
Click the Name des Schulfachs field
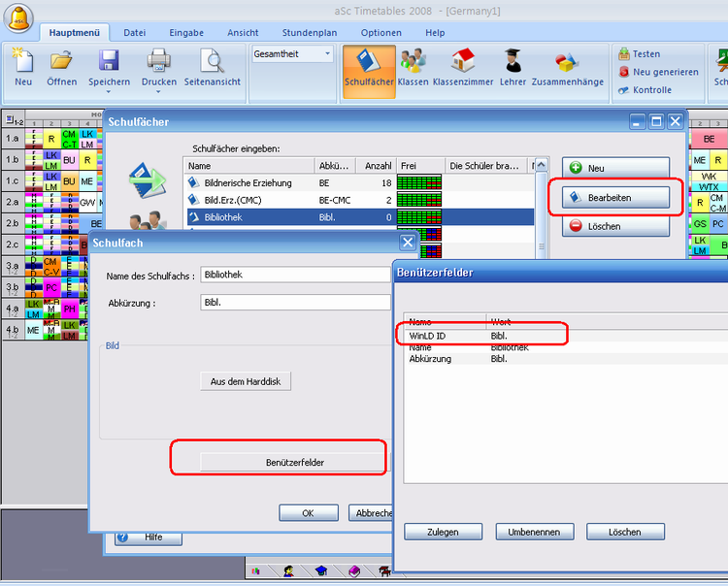[x=295, y=275]
